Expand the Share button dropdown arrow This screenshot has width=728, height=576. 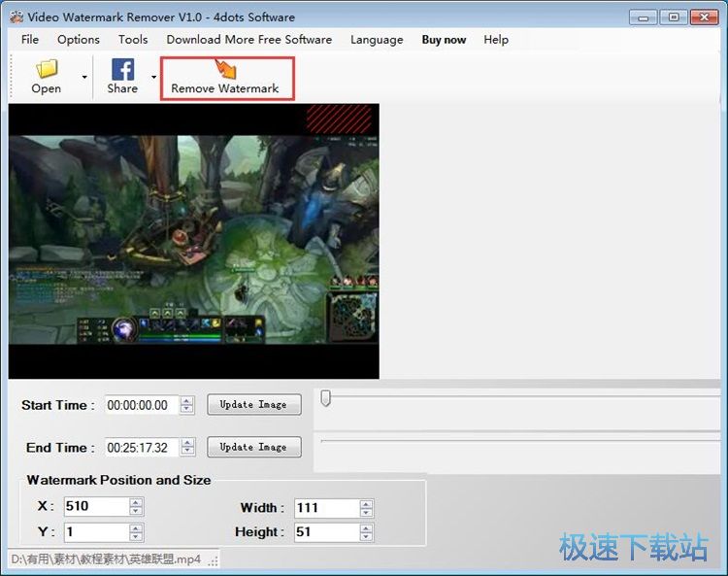point(153,77)
